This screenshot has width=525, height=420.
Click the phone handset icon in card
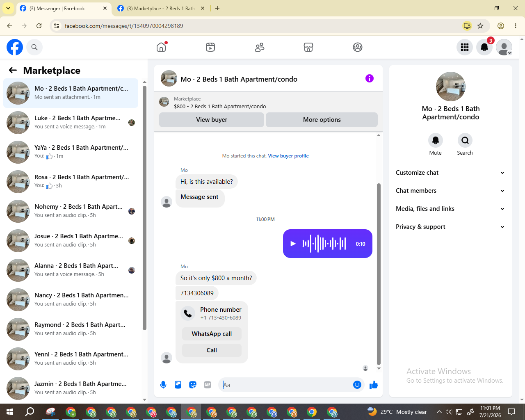pyautogui.click(x=188, y=313)
